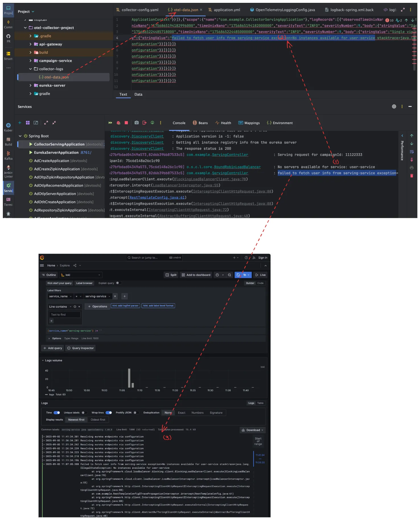Click the Text to find input field
420x520 pixels.
[x=65, y=315]
